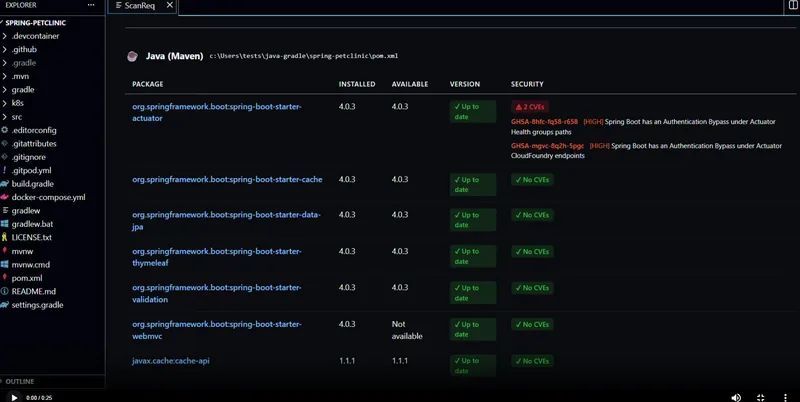800x402 pixels.
Task: Enter fullscreen mode in the video player
Action: [x=760, y=397]
